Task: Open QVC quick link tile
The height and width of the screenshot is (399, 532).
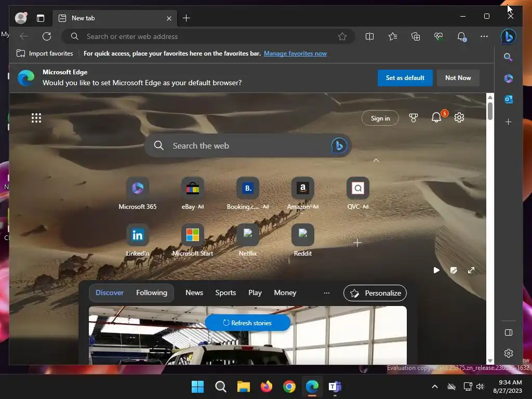Action: (357, 194)
